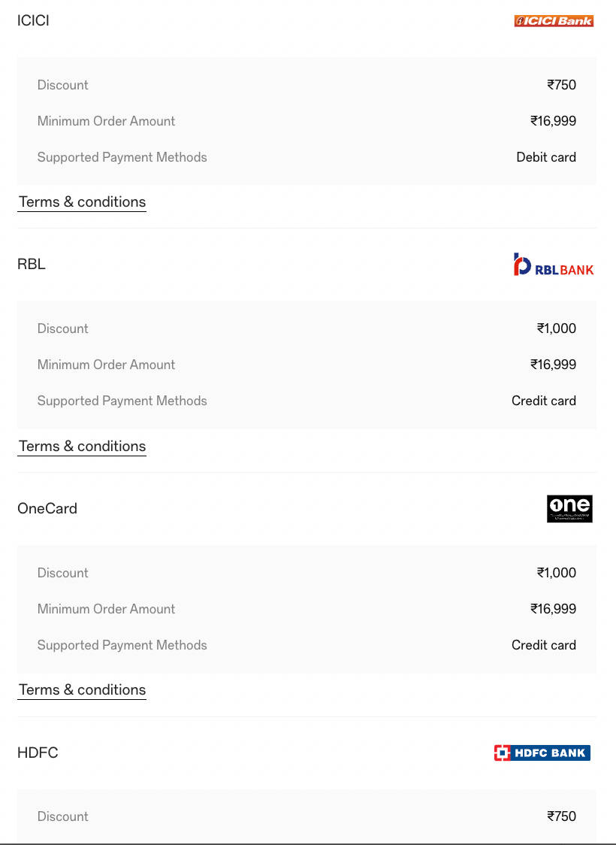The width and height of the screenshot is (616, 845).
Task: Open Terms & conditions for ICICI offer
Action: 82,202
